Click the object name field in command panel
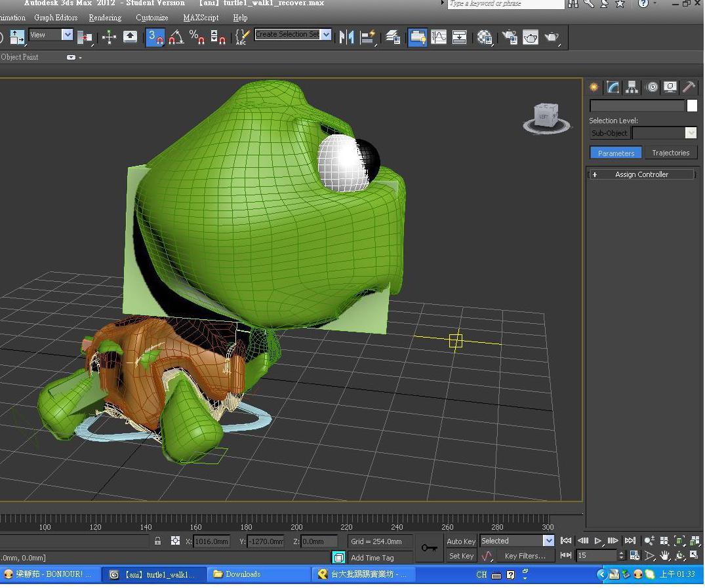The height and width of the screenshot is (588, 705). pos(637,106)
